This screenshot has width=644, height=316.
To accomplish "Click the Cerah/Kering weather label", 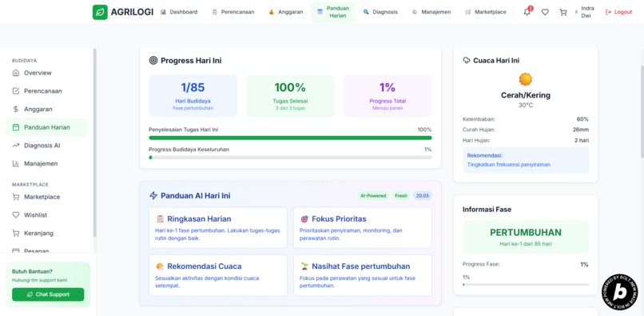I will click(525, 95).
